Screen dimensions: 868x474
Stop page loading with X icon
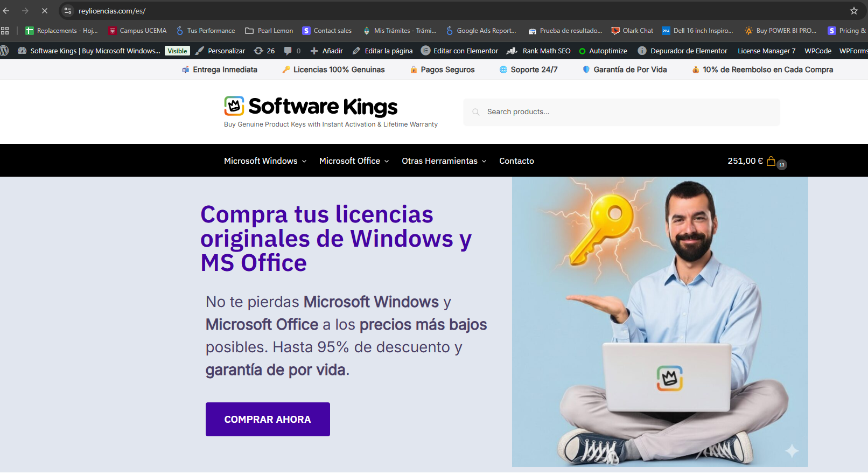coord(45,11)
